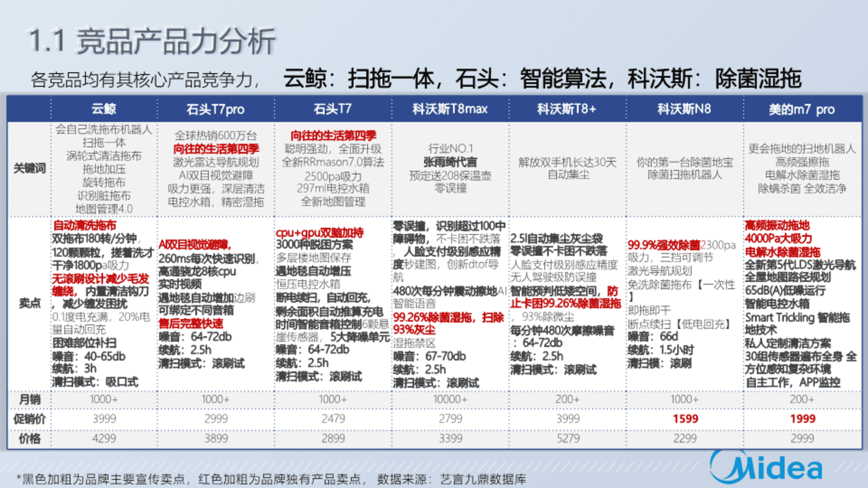Click the slide title 1.1 竞品产品力分析

152,42
